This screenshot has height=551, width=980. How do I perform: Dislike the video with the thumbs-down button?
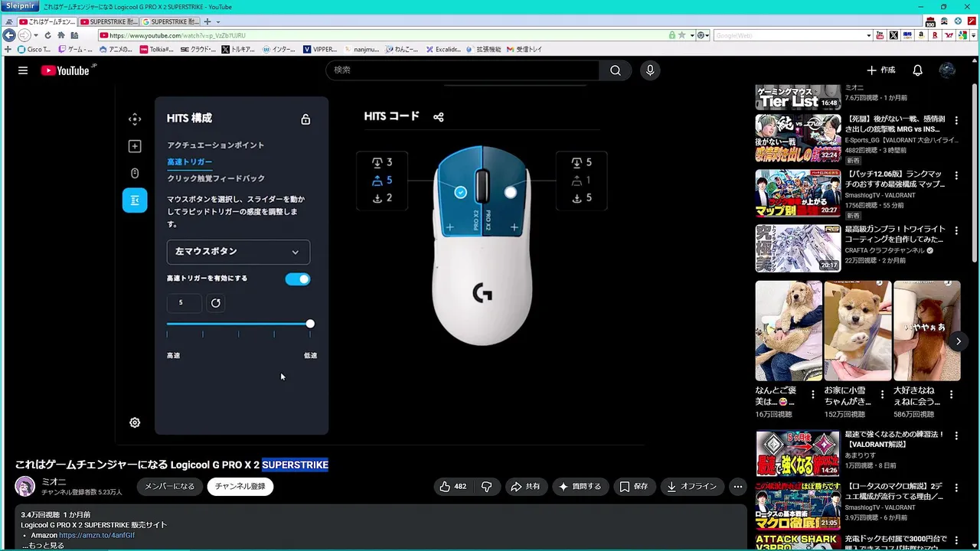486,486
